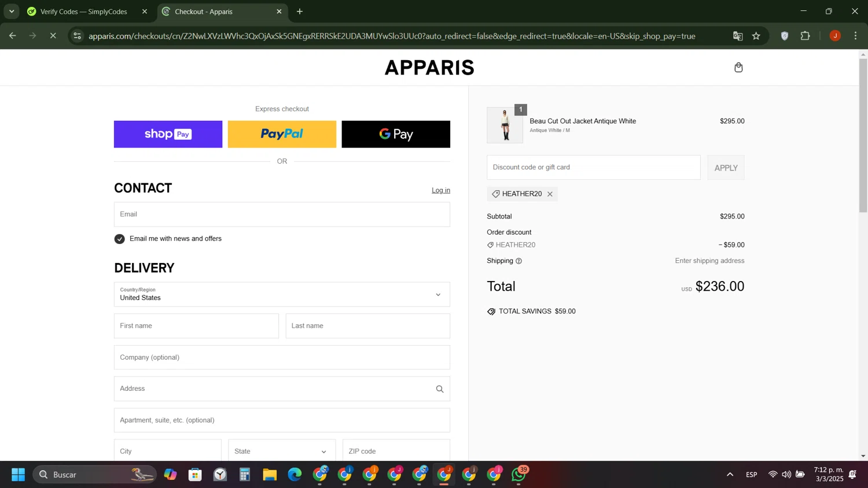Open the clock and date panel

(x=828, y=475)
